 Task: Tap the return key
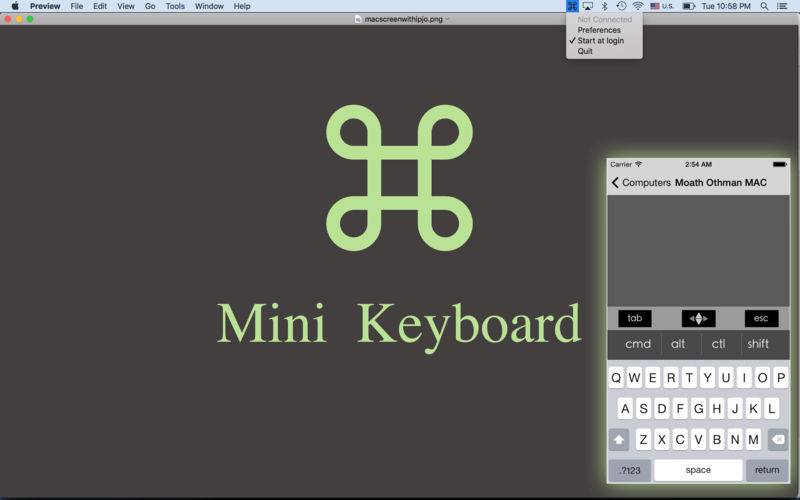click(x=767, y=470)
